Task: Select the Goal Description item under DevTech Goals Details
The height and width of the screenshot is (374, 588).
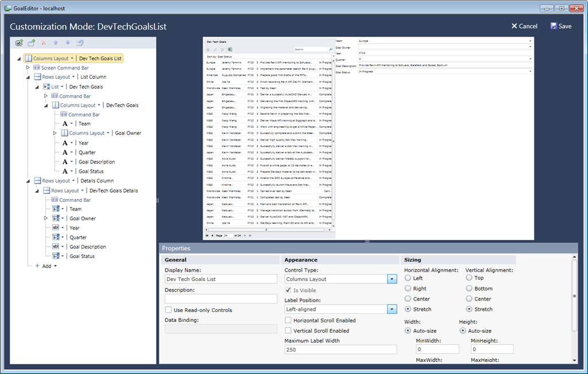Action: tap(88, 247)
